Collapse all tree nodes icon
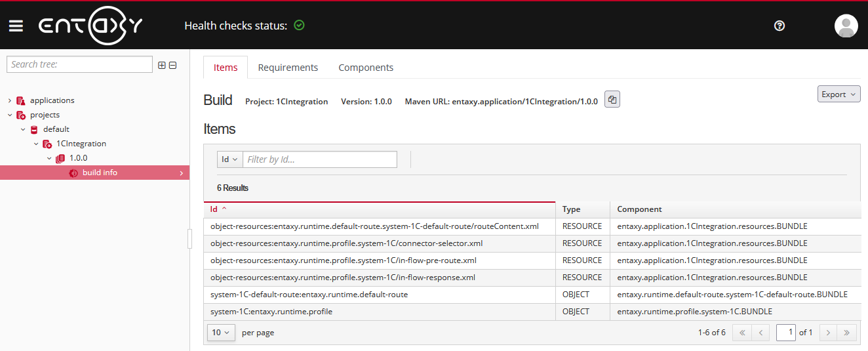 coord(173,65)
